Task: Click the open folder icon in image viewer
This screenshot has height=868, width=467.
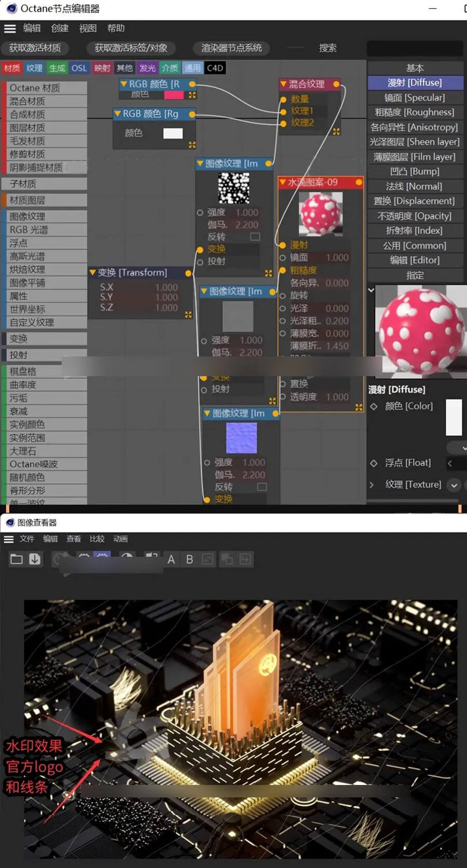Action: (17, 559)
